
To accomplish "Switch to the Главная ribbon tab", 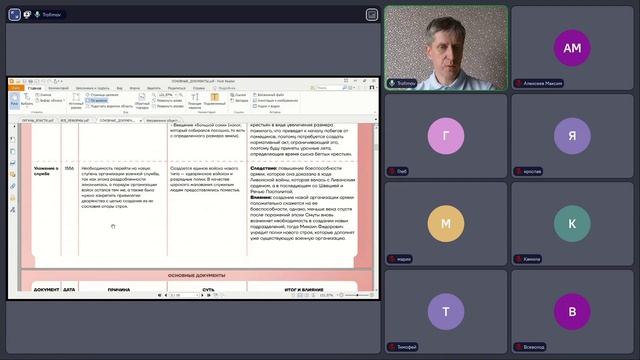I will click(x=34, y=88).
